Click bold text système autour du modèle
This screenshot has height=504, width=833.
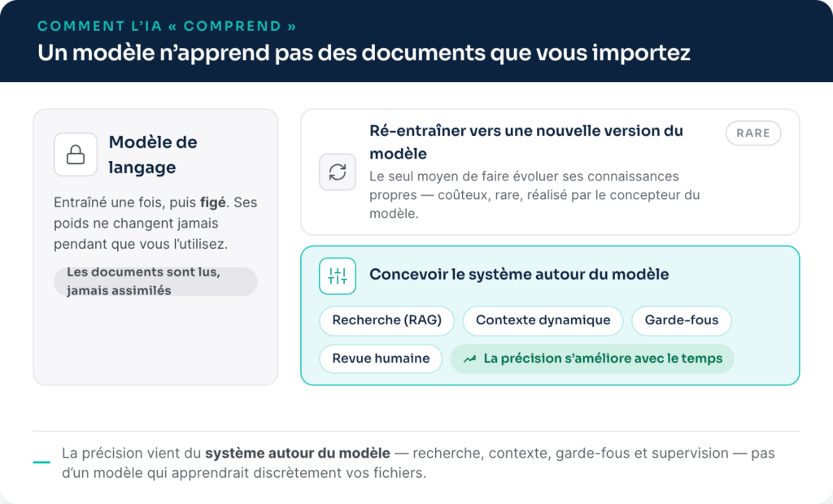click(298, 453)
